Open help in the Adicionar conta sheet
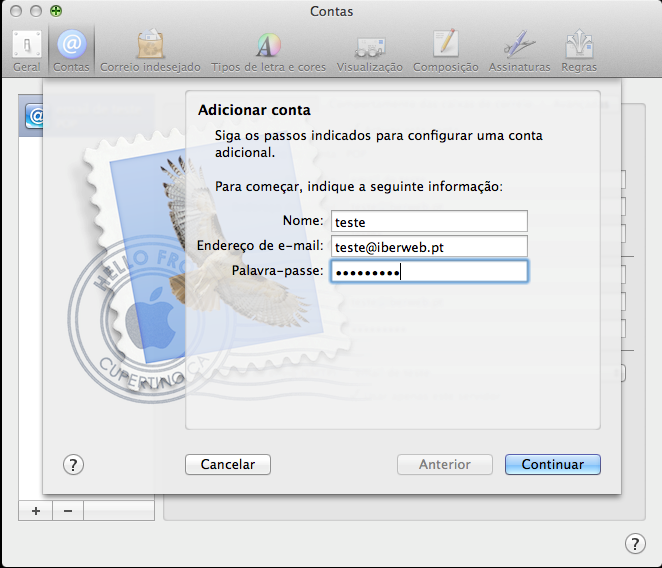This screenshot has width=662, height=568. pyautogui.click(x=73, y=464)
